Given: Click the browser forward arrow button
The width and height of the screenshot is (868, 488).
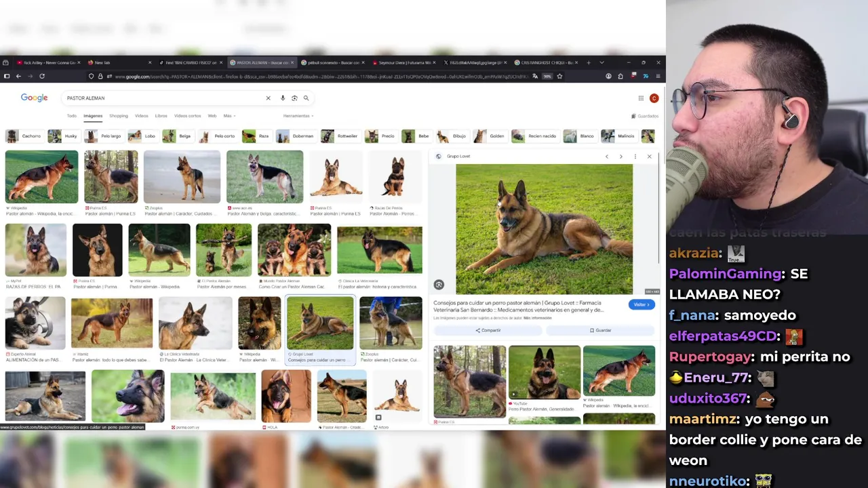Looking at the screenshot, I should pos(30,76).
